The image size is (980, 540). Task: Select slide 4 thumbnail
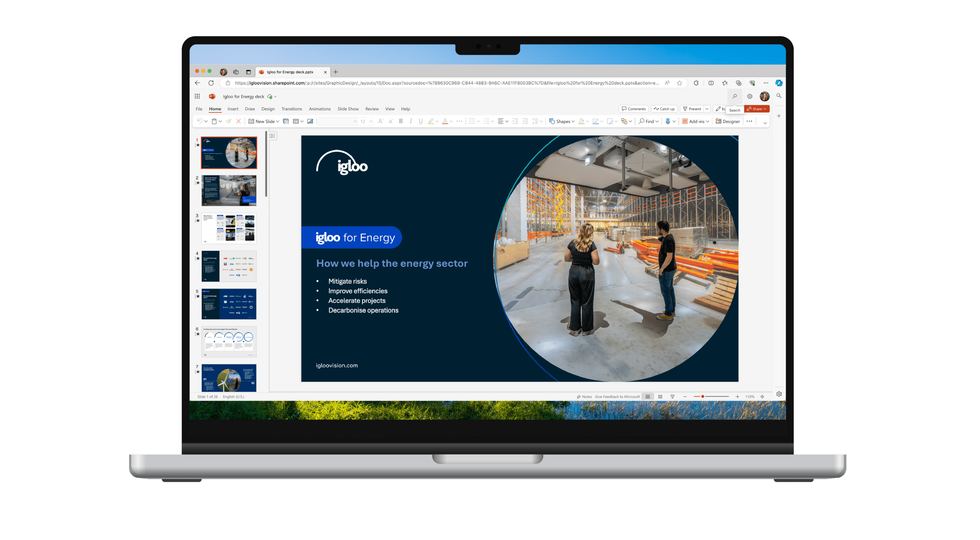coord(229,266)
